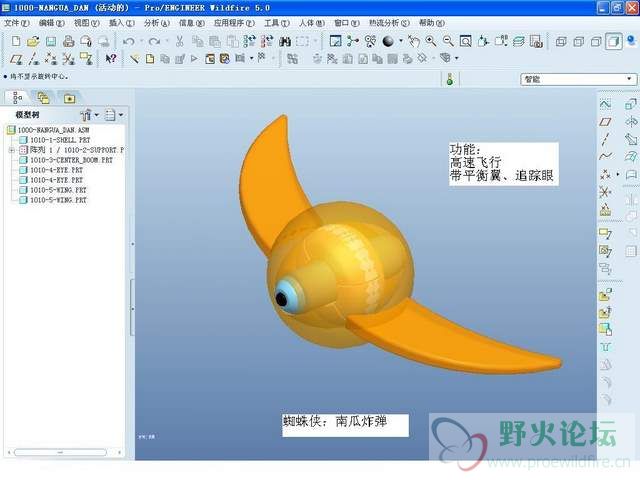Switch to shaded display style

click(x=613, y=41)
